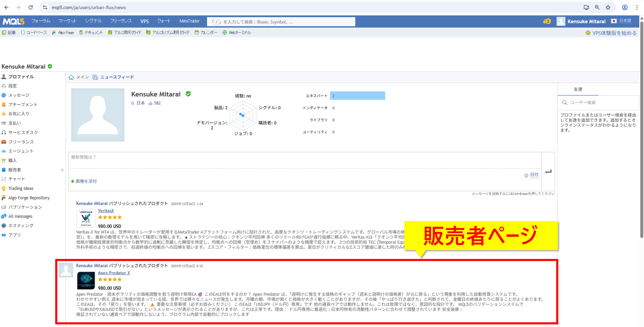The height and width of the screenshot is (327, 644).
Task: Click the browser address bar URL
Action: [89, 8]
